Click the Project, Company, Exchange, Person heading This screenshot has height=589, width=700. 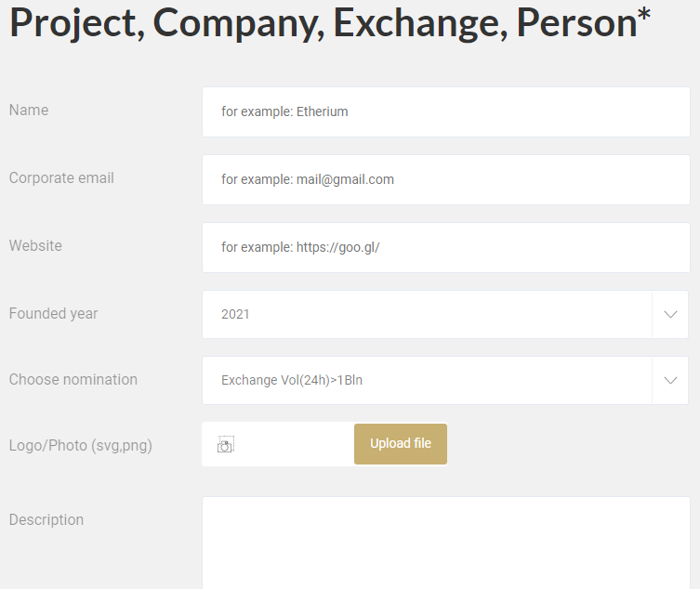tap(322, 24)
